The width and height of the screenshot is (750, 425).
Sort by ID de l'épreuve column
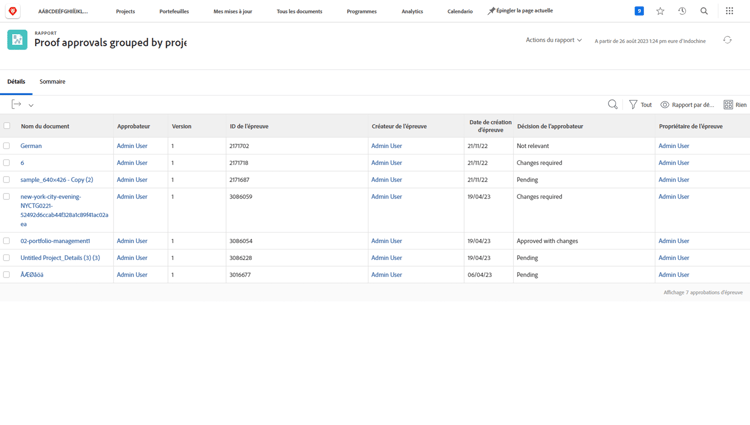click(x=249, y=126)
